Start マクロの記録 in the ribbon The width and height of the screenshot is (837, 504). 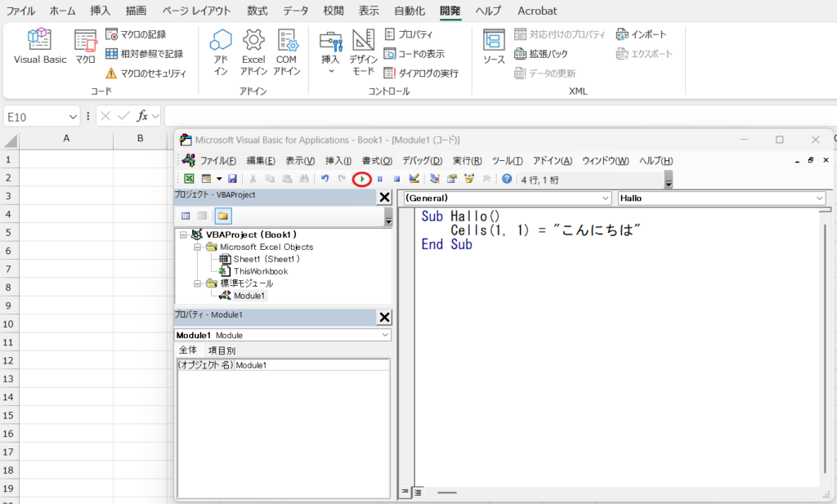pyautogui.click(x=136, y=34)
